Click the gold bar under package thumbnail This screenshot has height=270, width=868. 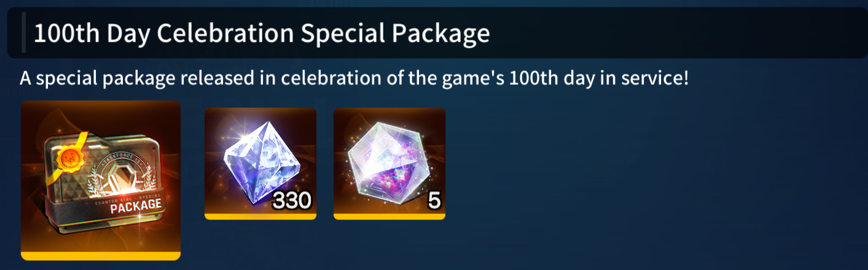[x=101, y=256]
